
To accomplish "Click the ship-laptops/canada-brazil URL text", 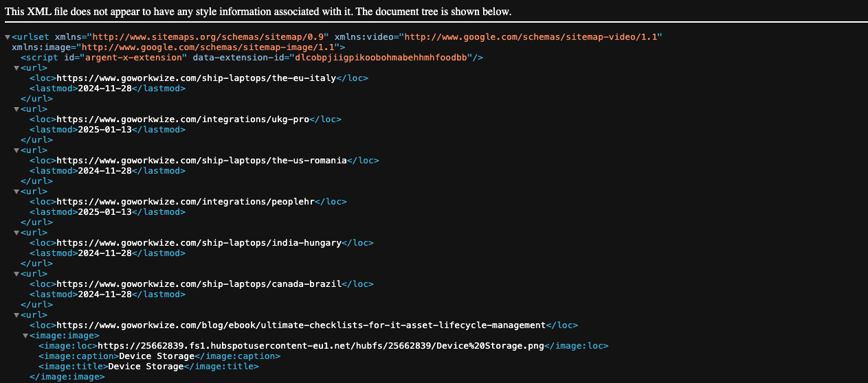I will coord(199,284).
